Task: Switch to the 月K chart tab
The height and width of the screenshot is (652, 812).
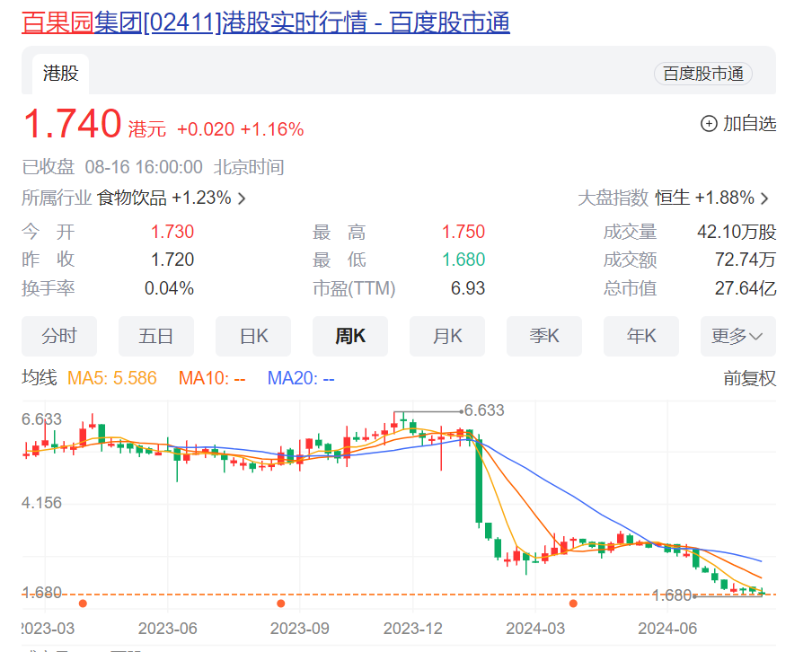Action: [x=447, y=336]
